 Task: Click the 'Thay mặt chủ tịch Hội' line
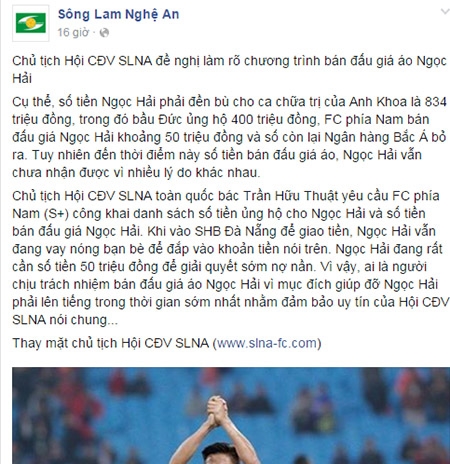(x=167, y=343)
